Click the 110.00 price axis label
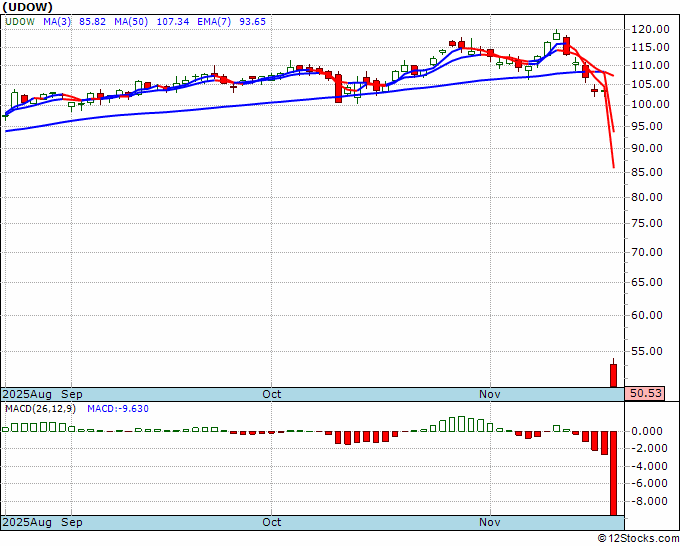 pos(650,65)
